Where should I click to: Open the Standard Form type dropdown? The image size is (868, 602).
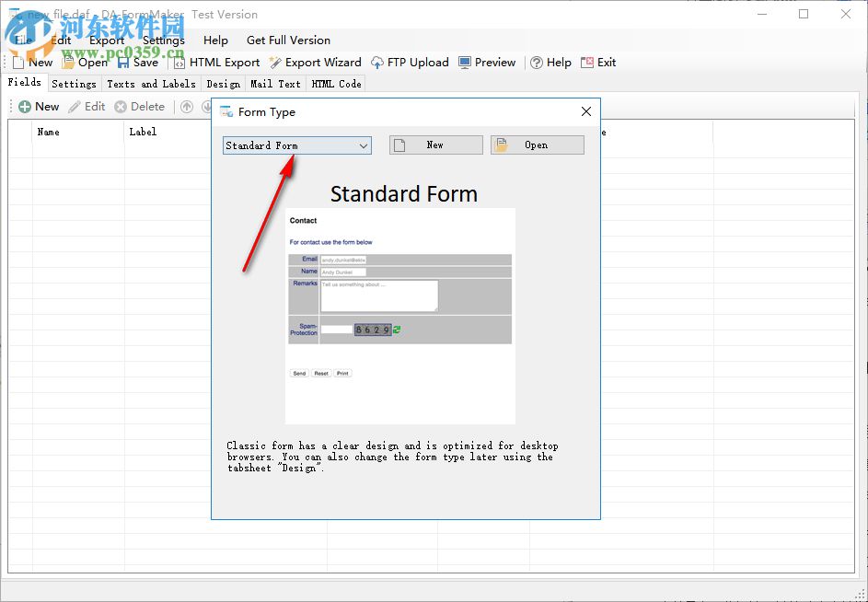pos(365,145)
